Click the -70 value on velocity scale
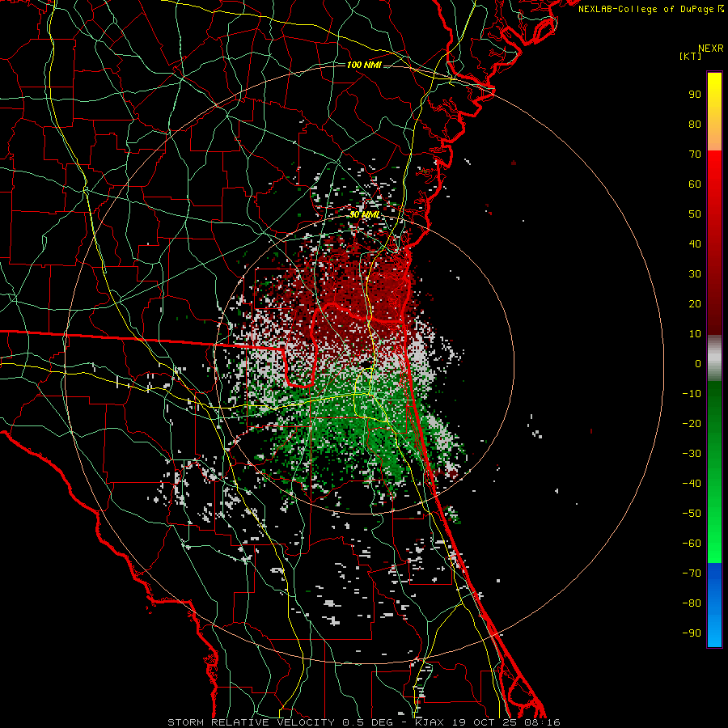 click(x=692, y=574)
